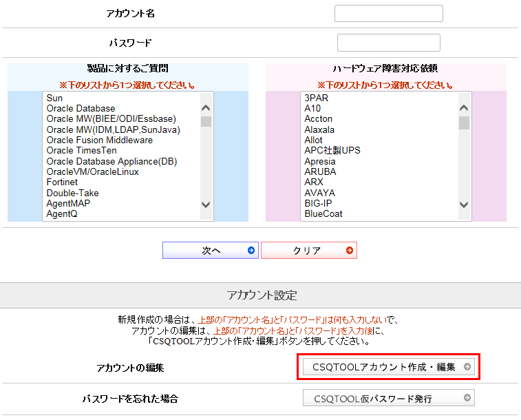Viewport: 521px width, 420px height.
Task: Click hardware list scroll down arrow
Action: coord(464,204)
